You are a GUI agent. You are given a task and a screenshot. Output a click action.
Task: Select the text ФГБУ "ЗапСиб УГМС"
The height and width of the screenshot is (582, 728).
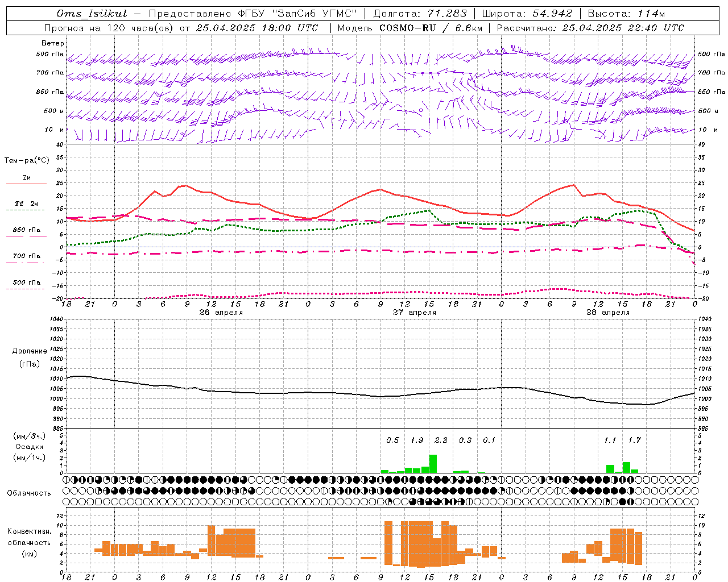pos(296,14)
